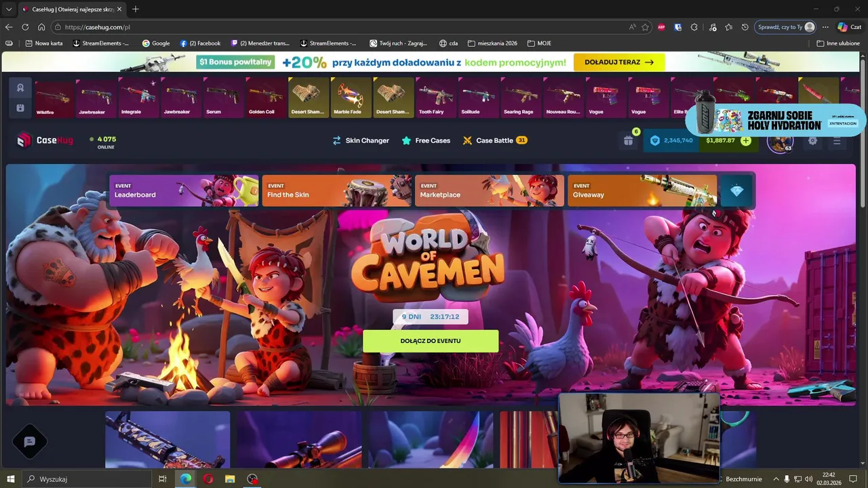Open the cda bookmark
The width and height of the screenshot is (868, 488).
[448, 43]
